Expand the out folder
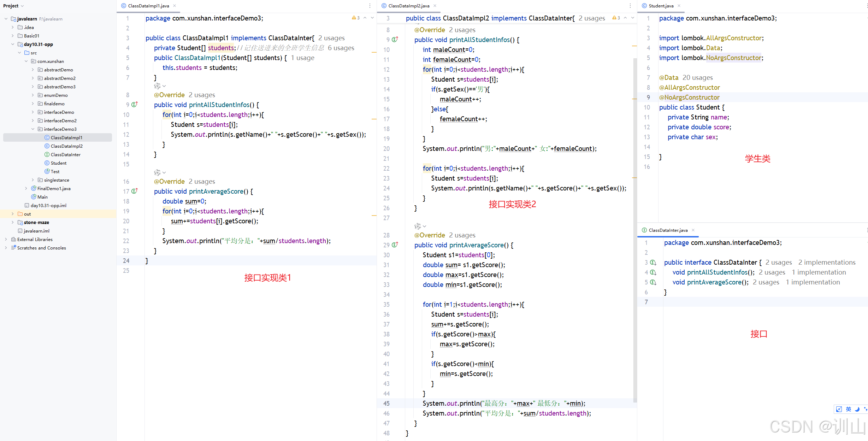The height and width of the screenshot is (441, 868). click(x=13, y=214)
